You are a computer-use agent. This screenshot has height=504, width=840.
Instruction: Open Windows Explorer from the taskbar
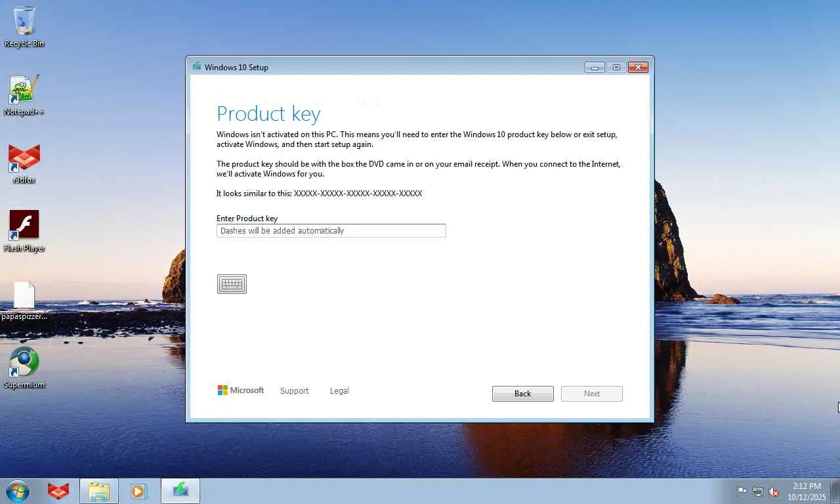[x=99, y=491]
